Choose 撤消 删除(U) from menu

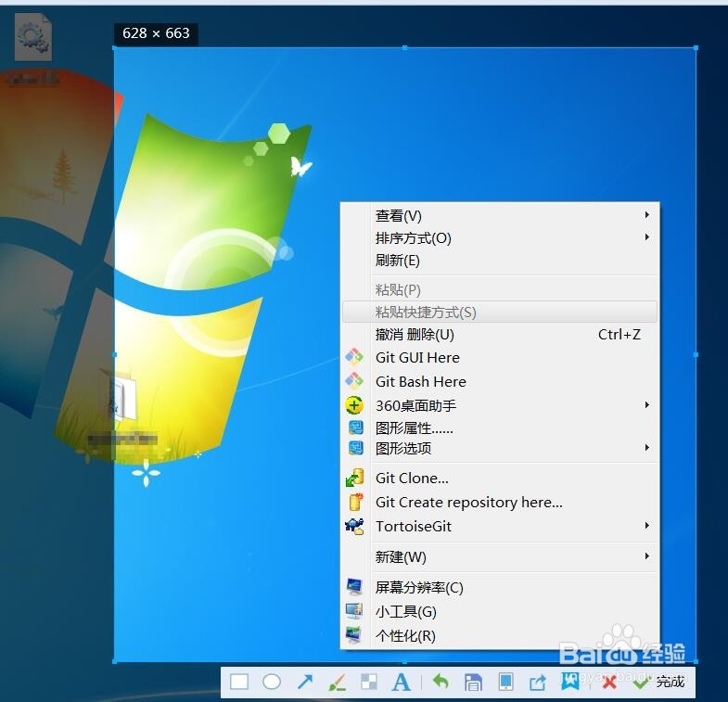[x=500, y=334]
